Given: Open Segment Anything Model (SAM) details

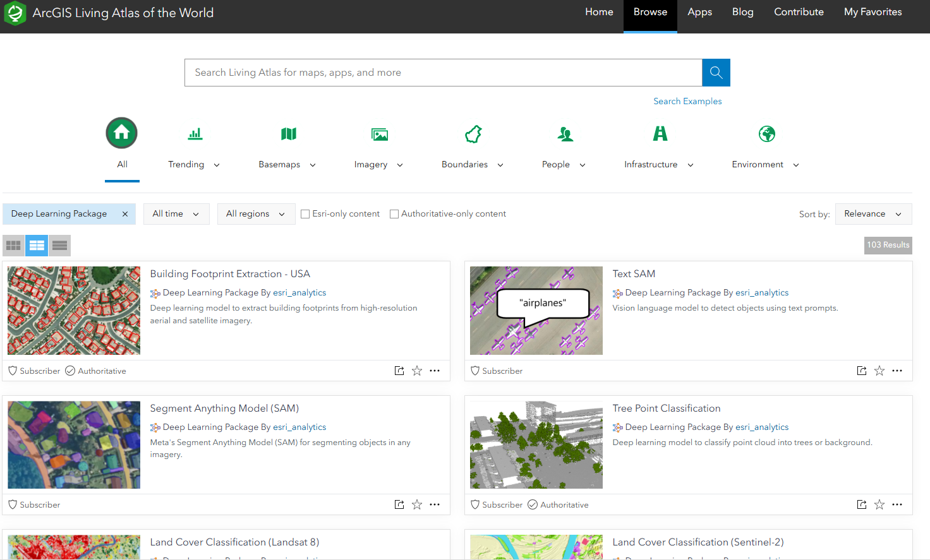Looking at the screenshot, I should pos(224,408).
